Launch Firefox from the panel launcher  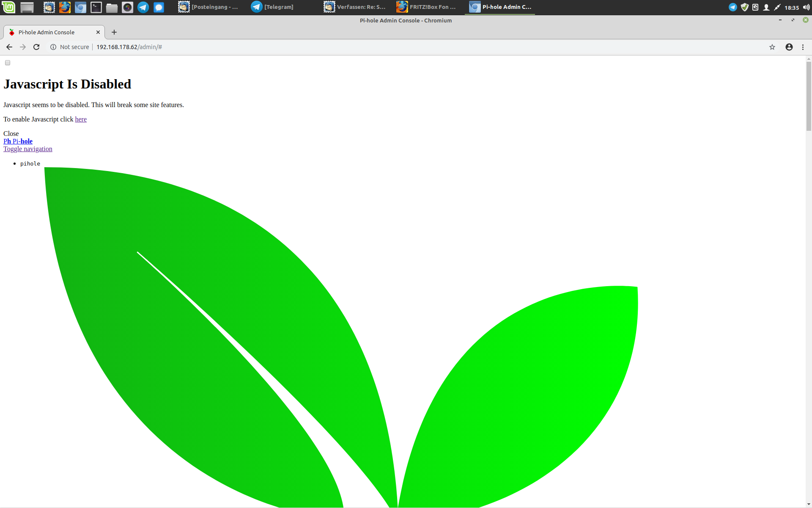(65, 7)
